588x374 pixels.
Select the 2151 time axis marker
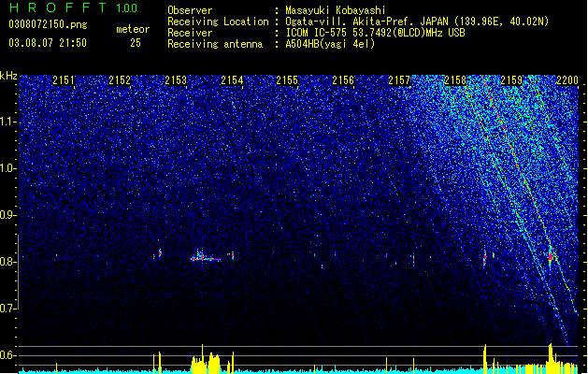(x=64, y=80)
